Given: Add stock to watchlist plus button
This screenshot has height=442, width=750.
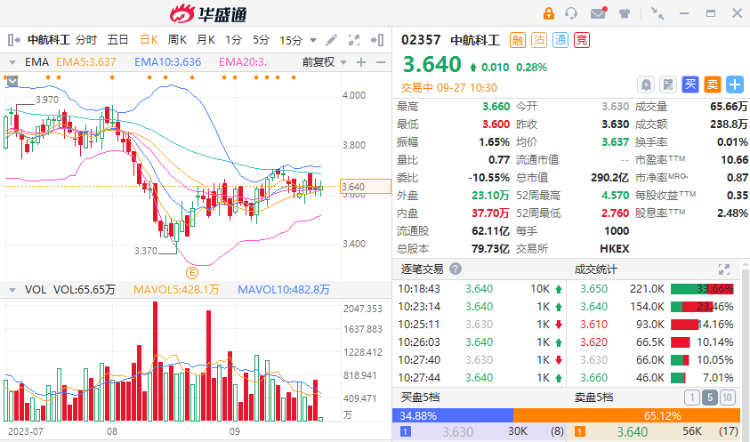Looking at the screenshot, I should 735,85.
